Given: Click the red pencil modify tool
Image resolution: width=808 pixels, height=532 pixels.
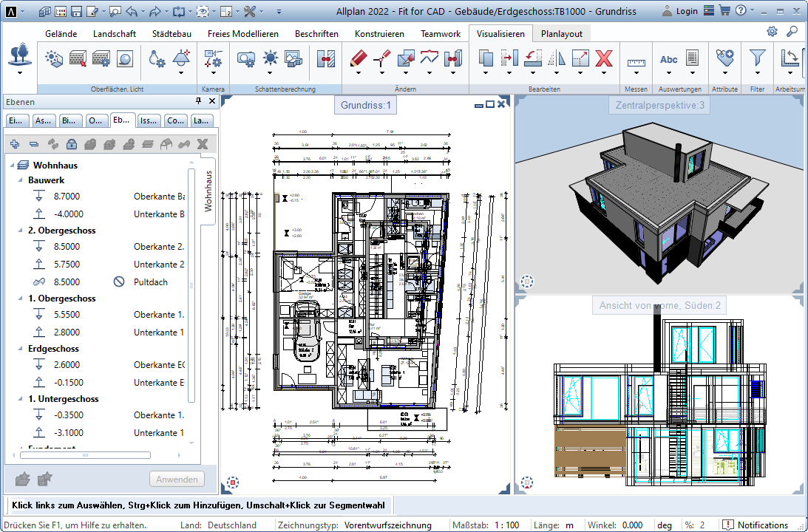Looking at the screenshot, I should tap(359, 58).
